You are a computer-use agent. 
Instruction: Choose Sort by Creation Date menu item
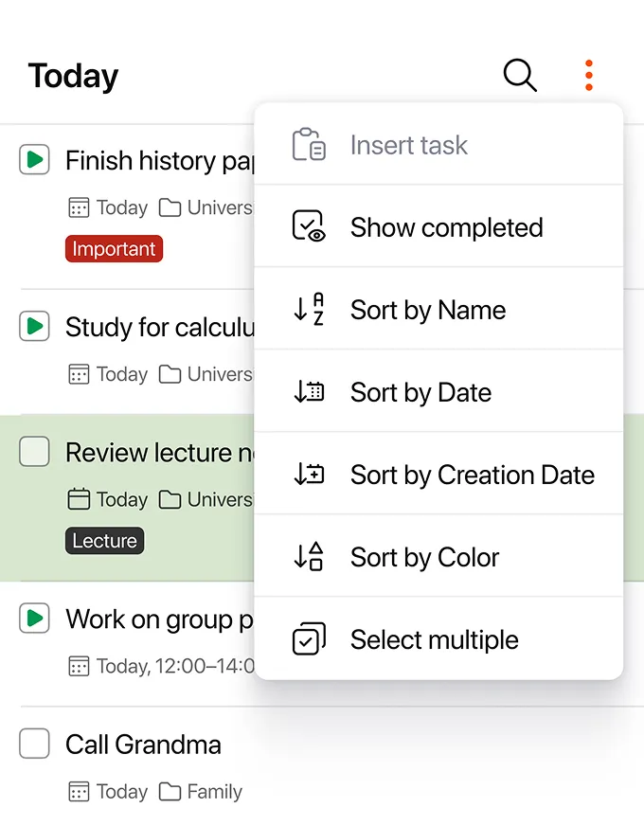472,475
